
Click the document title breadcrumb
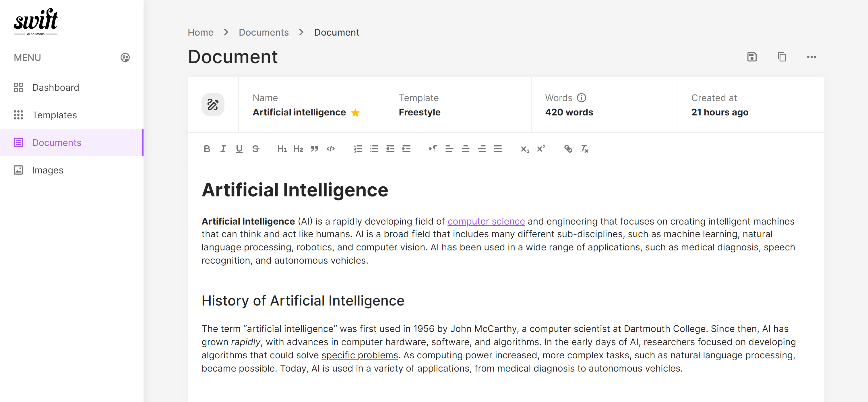pyautogui.click(x=337, y=32)
